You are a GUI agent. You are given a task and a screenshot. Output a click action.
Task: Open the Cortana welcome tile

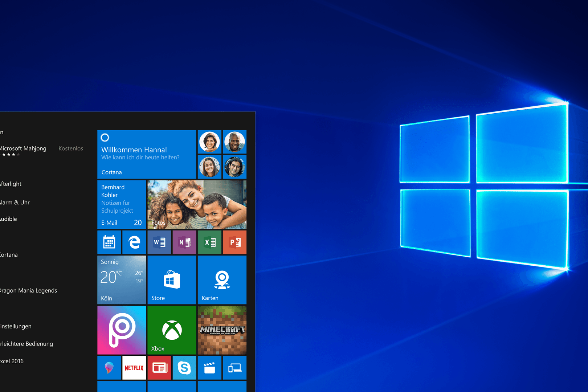(147, 154)
